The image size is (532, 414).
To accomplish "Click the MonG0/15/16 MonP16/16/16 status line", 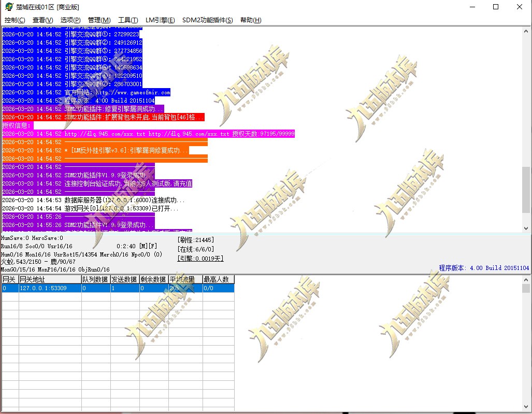I will 55,269.
